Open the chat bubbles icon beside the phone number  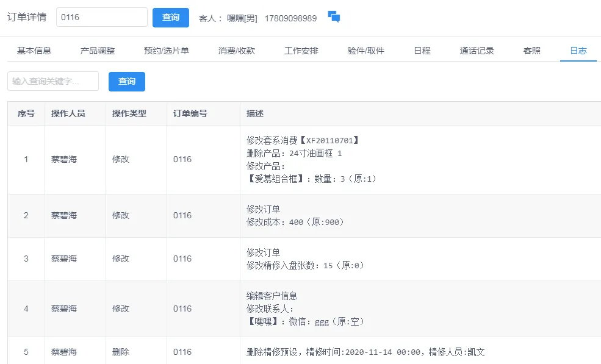(x=334, y=17)
